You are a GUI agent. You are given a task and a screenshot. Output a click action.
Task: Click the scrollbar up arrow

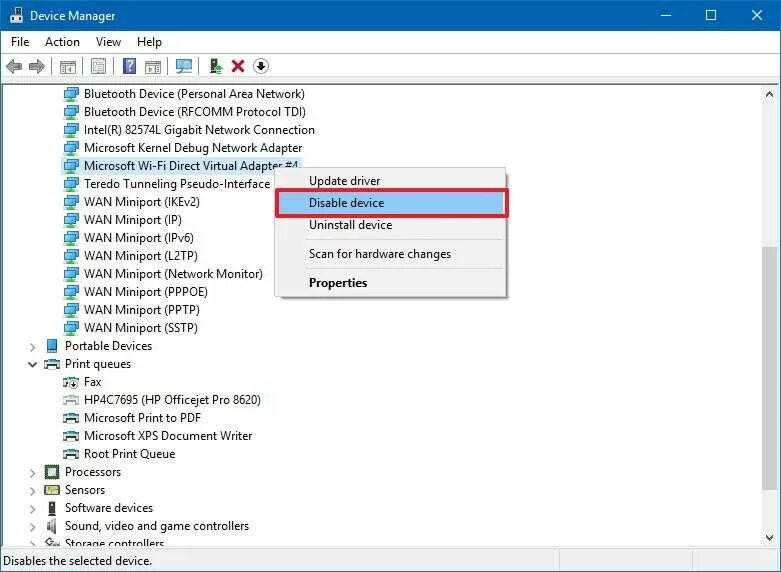point(770,94)
